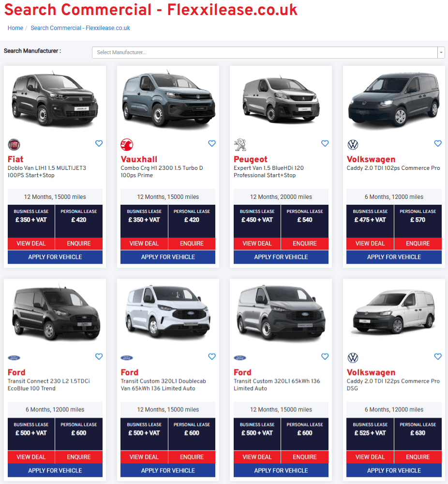Click the manufacturer dropdown arrow

point(441,52)
